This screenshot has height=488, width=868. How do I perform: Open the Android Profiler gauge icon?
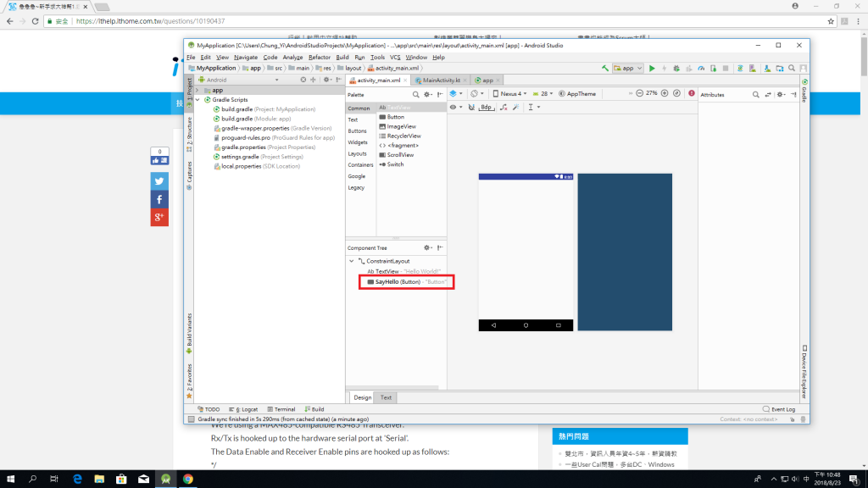click(701, 69)
